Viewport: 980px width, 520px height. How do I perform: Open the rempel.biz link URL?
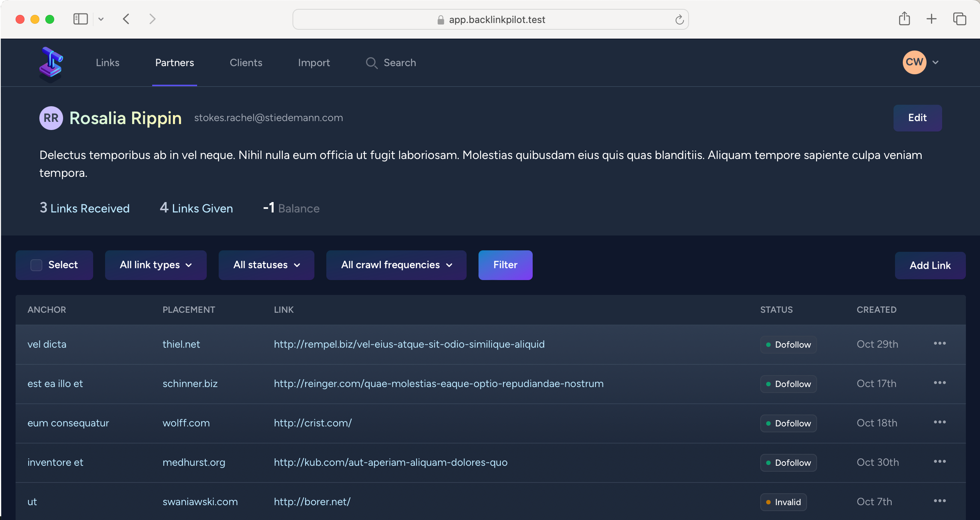click(409, 344)
